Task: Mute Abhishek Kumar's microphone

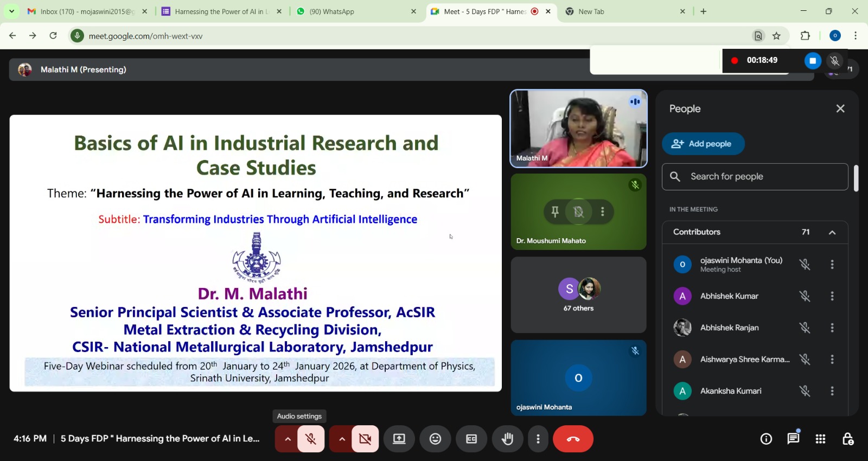Action: (x=805, y=296)
